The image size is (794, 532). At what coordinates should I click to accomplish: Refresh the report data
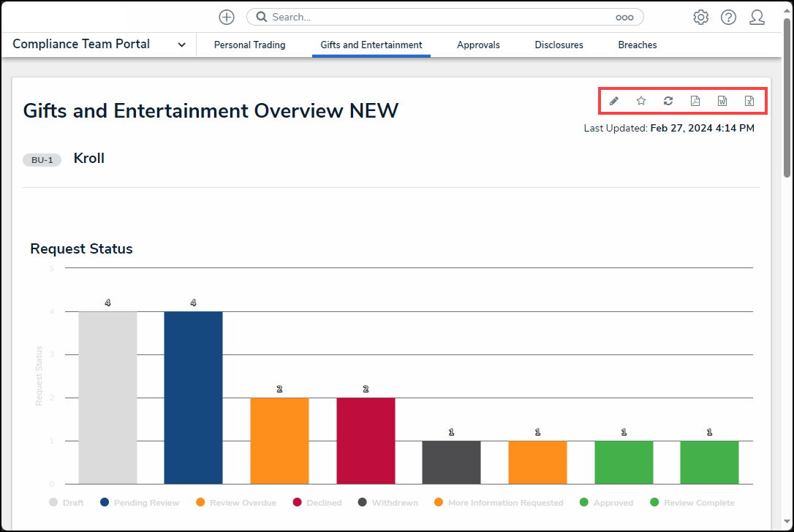point(668,101)
